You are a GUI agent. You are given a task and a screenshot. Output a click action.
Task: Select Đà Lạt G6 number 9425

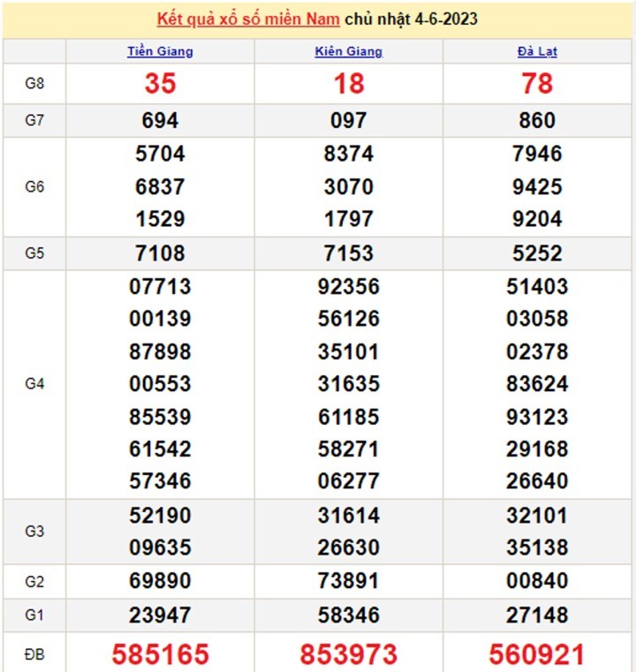point(537,186)
